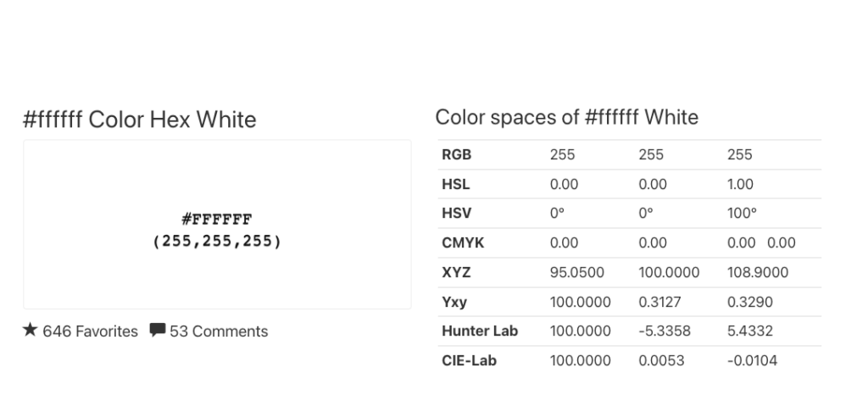Click the Yxy row label
Screen dimensions: 868x412
pos(454,302)
